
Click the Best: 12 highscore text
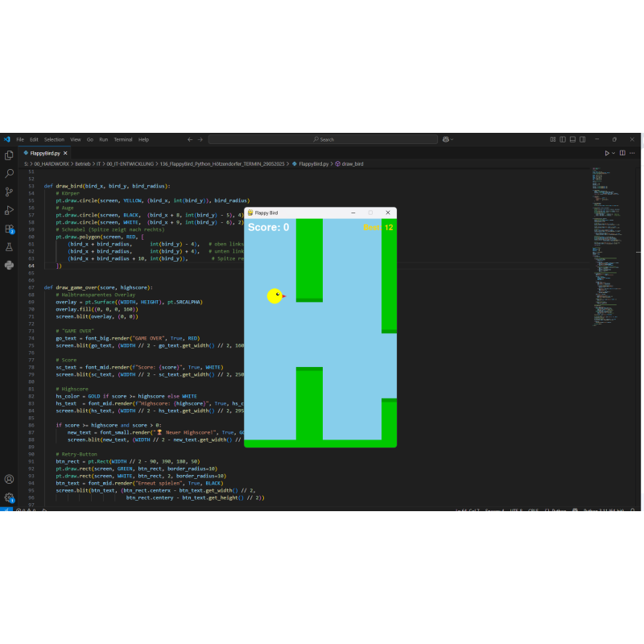click(x=378, y=228)
